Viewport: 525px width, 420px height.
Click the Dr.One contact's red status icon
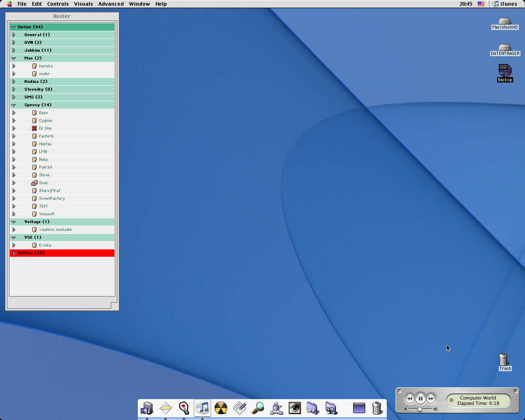[x=34, y=128]
